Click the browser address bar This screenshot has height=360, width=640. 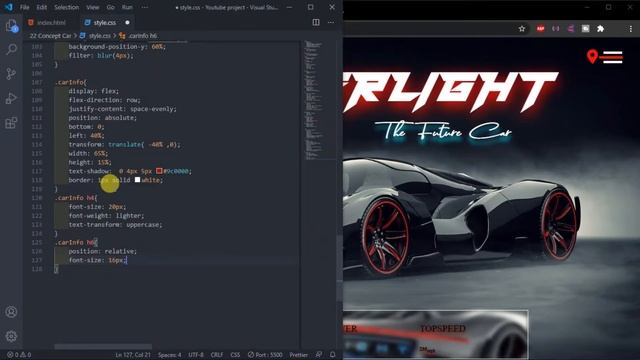click(x=429, y=29)
